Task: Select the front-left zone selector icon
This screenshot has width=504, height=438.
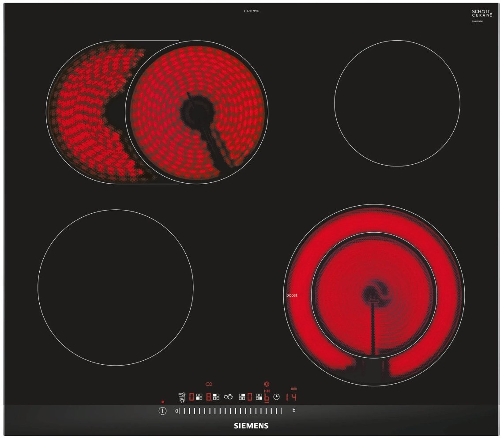Action: (199, 397)
